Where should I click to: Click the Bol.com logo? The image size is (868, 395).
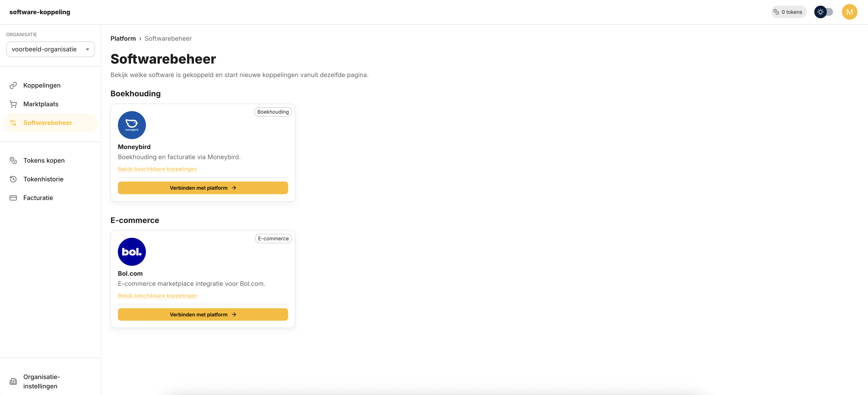[132, 252]
